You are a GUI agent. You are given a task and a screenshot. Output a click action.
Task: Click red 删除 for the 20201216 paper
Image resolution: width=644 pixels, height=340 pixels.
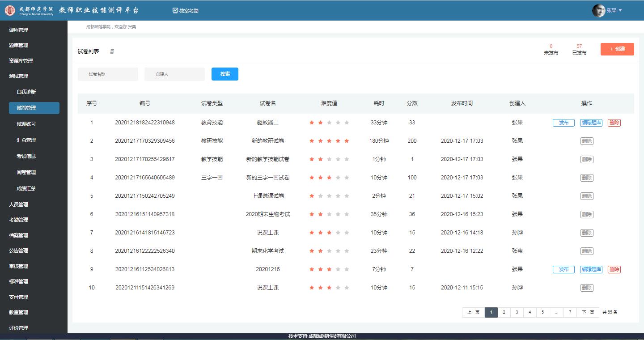[614, 269]
